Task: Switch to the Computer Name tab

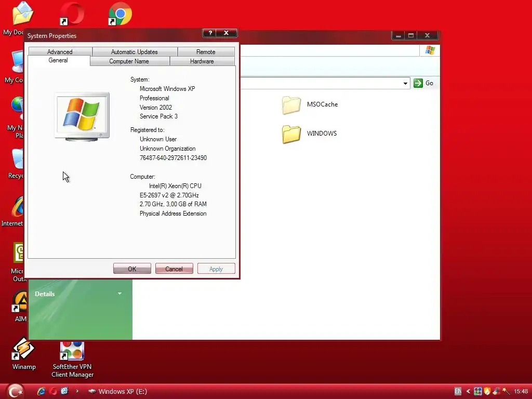Action: coord(129,61)
